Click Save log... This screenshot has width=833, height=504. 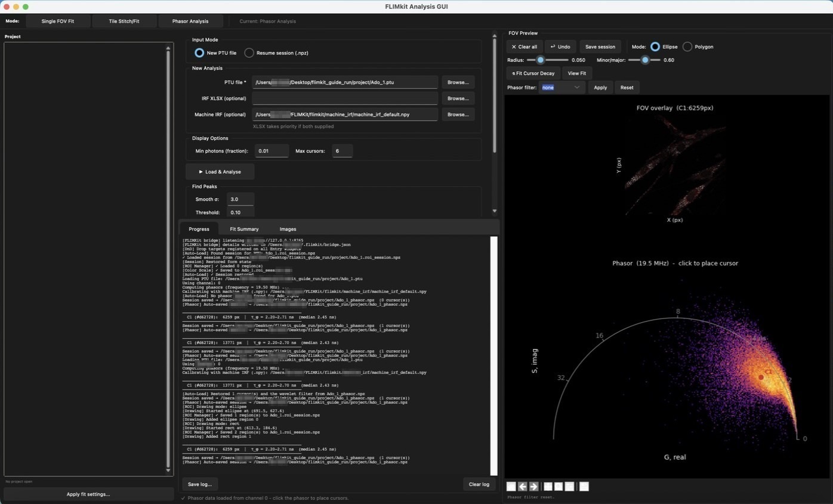click(199, 484)
